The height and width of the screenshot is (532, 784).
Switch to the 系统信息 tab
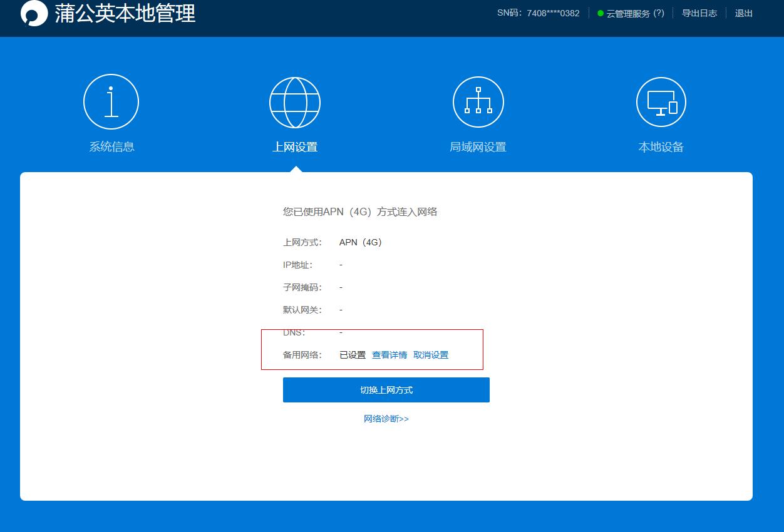click(x=111, y=146)
